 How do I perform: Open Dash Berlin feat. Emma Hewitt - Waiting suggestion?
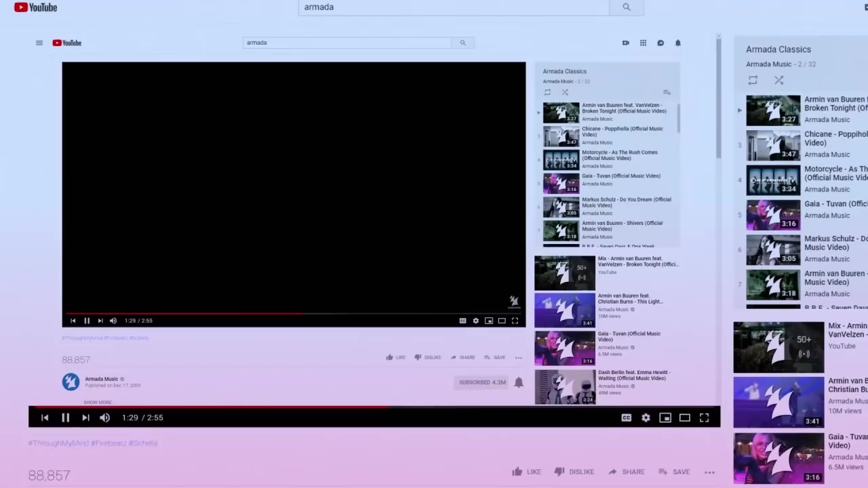tap(606, 386)
